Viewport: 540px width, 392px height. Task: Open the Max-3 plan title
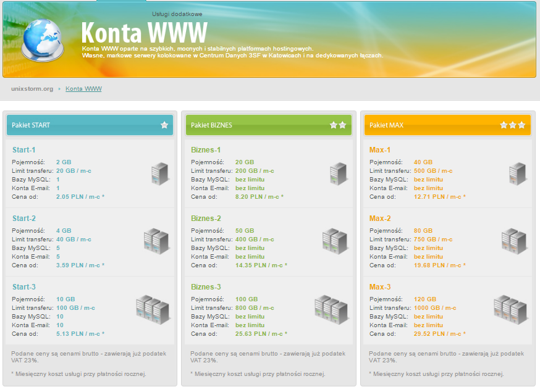(x=380, y=287)
